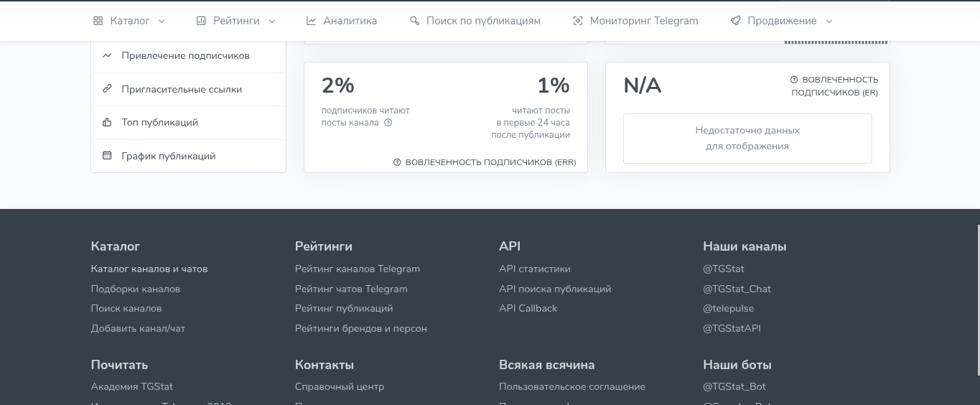Screen dimensions: 980x405
Task: Open Рейтинг каналов Telegram link
Action: tap(358, 269)
